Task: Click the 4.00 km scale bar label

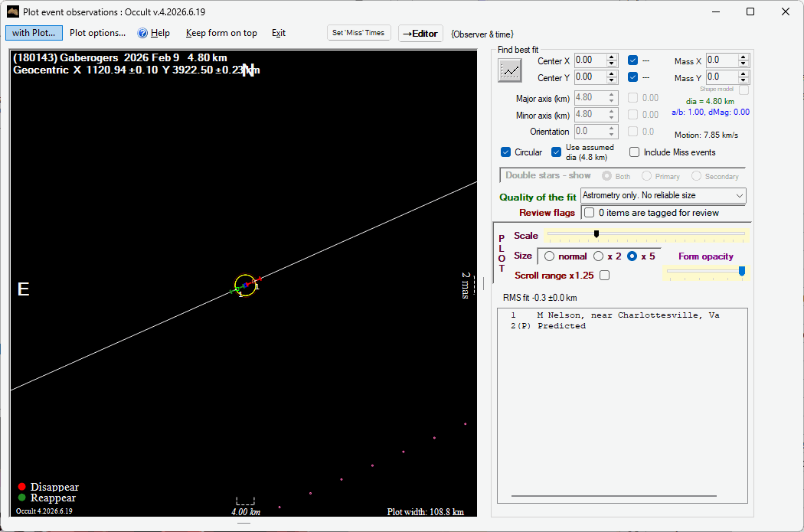Action: click(246, 511)
